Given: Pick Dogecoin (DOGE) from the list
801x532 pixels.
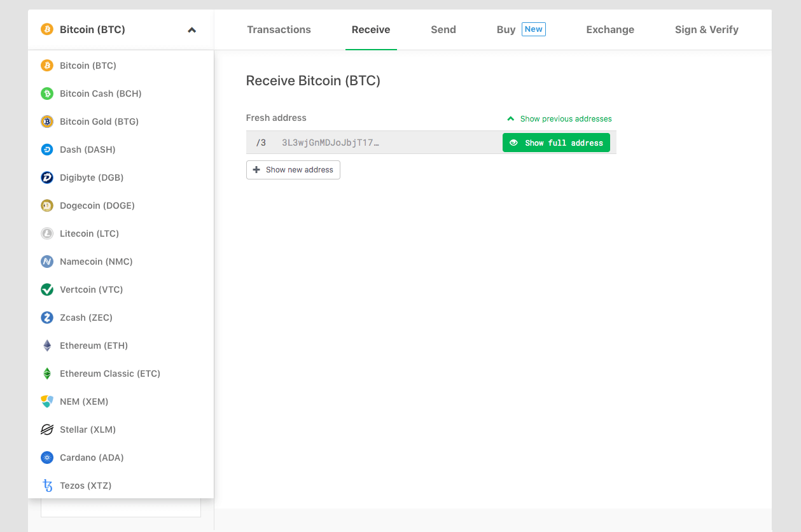Looking at the screenshot, I should point(121,206).
